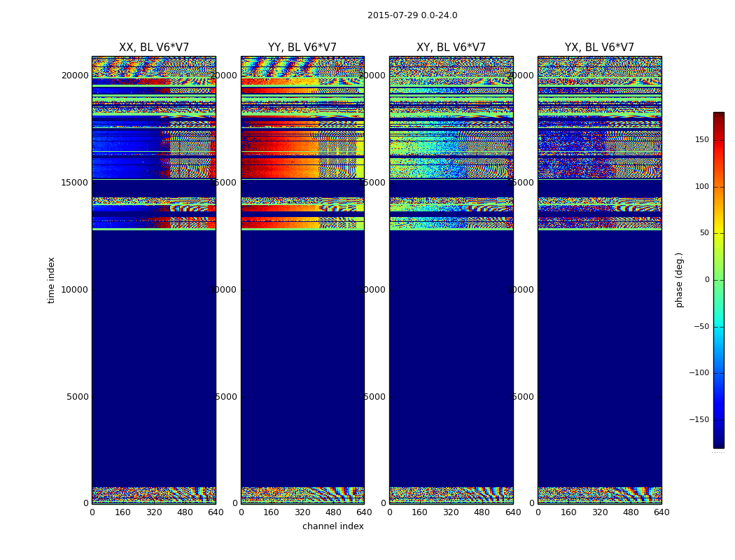Pick the −100 tick label on the colorbar
735x560 pixels.
coord(698,373)
